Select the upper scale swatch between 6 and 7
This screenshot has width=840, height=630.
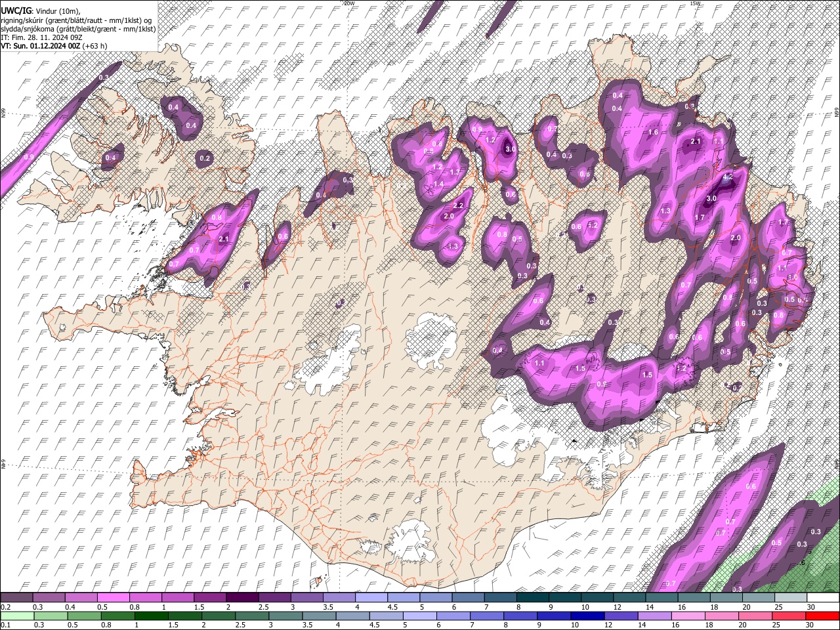[x=468, y=598]
